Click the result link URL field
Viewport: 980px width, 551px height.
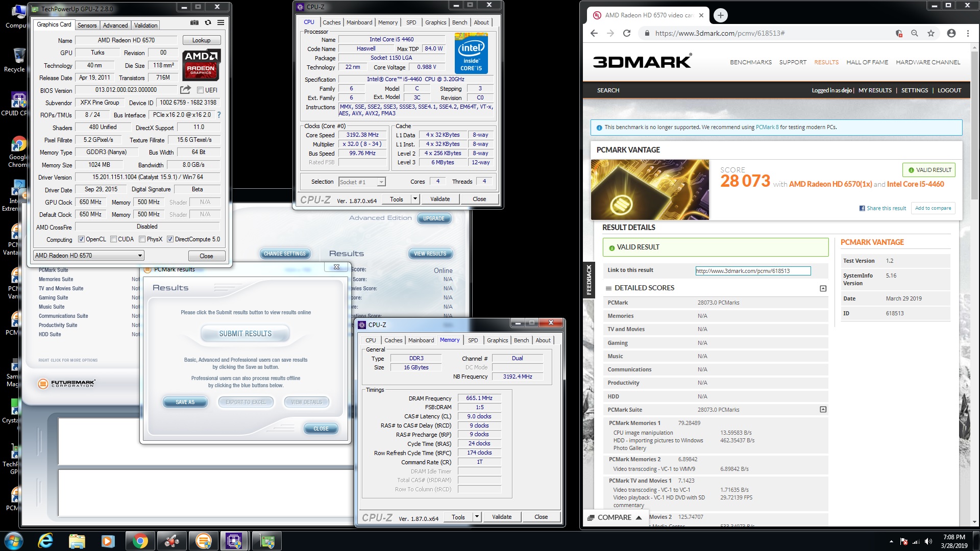pos(753,271)
